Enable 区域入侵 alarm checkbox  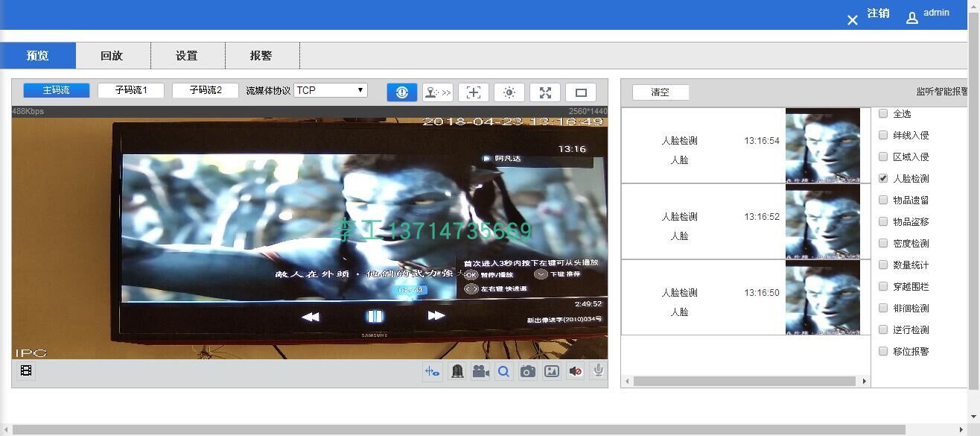click(x=883, y=157)
